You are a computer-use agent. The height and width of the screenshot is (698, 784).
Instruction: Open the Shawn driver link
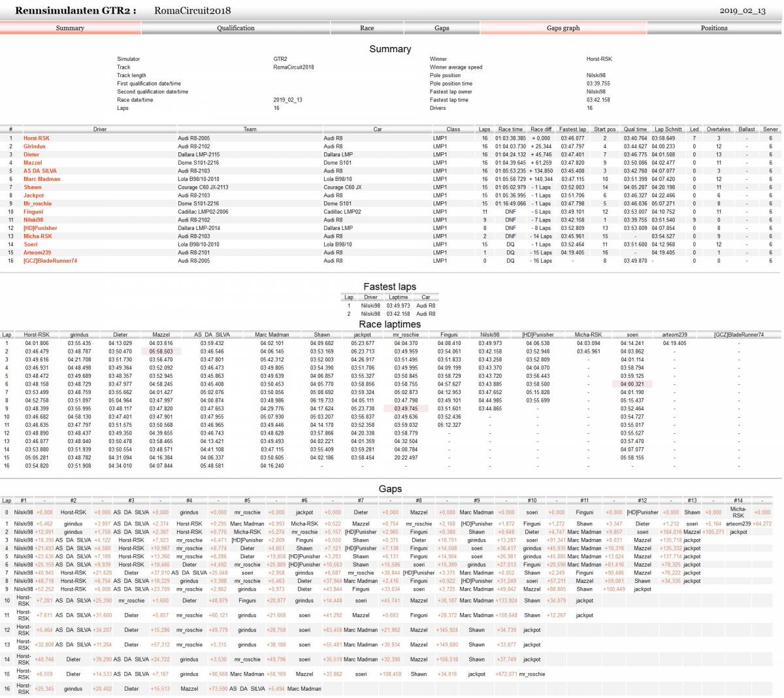pos(33,188)
